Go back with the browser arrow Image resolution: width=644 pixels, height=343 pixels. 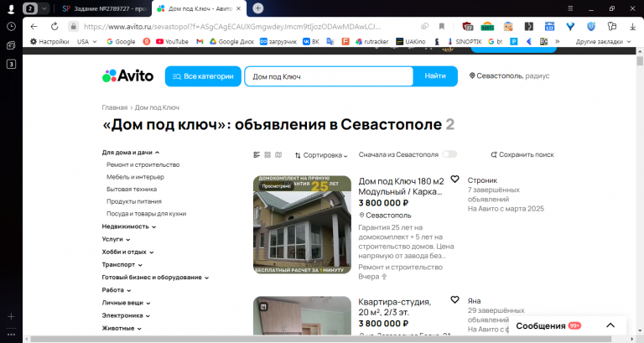click(x=34, y=26)
